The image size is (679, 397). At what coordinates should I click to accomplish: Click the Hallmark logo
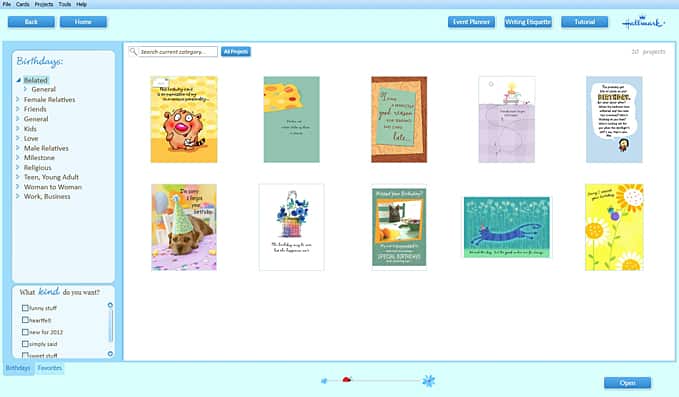[x=643, y=22]
